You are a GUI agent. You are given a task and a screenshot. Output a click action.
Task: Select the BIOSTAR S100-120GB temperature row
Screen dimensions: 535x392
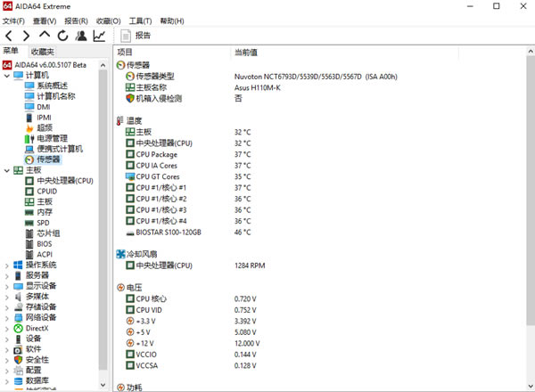coord(169,232)
